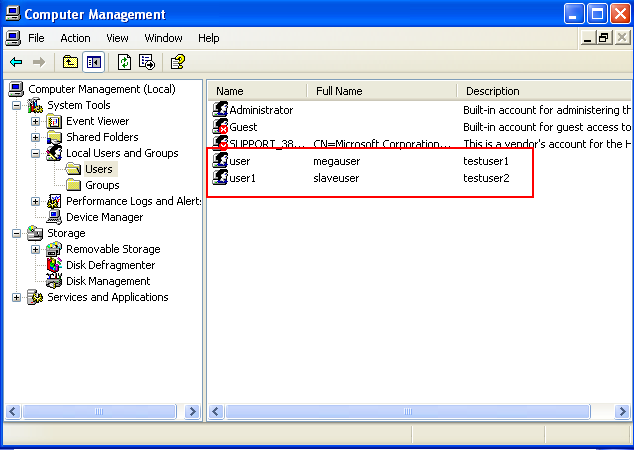
Task: Restore the inner MMC child window
Action: tap(604, 38)
